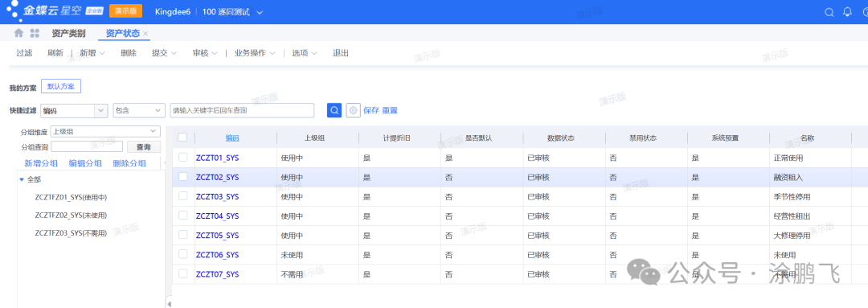868x308 pixels.
Task: Select tree node ZCZTFZ03_SYS(不需用)
Action: (70, 233)
